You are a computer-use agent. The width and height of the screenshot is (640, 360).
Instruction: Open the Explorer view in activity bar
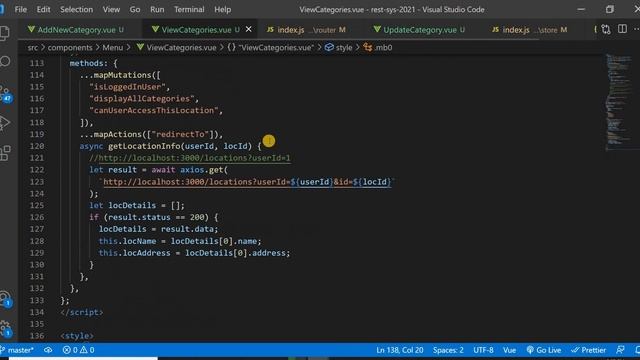pyautogui.click(x=4, y=33)
